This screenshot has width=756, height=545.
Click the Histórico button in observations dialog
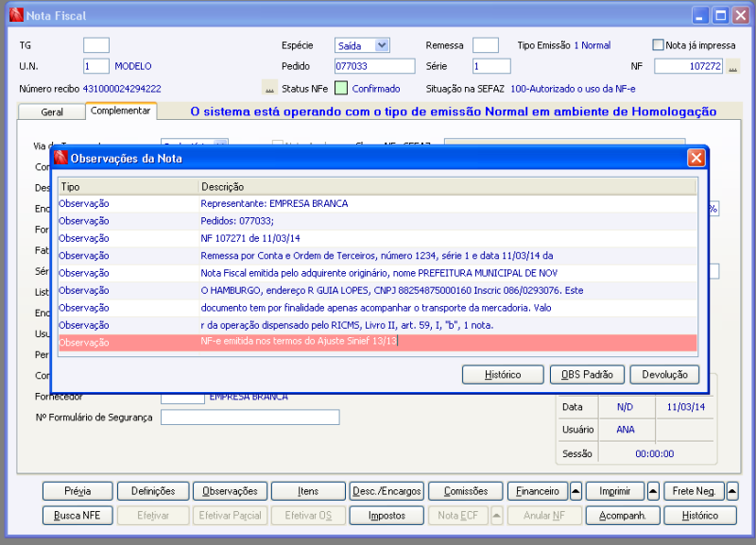click(x=503, y=374)
